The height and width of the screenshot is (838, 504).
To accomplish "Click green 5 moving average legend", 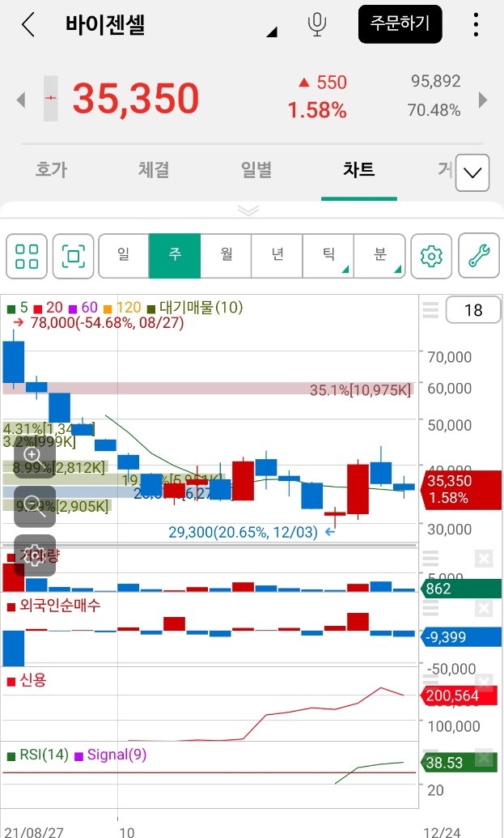I will (17, 308).
